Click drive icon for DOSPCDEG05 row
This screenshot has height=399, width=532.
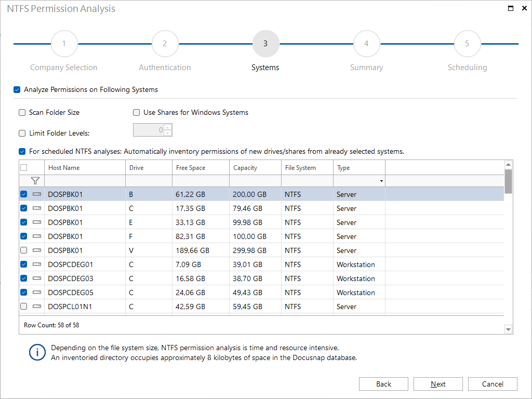[37, 292]
